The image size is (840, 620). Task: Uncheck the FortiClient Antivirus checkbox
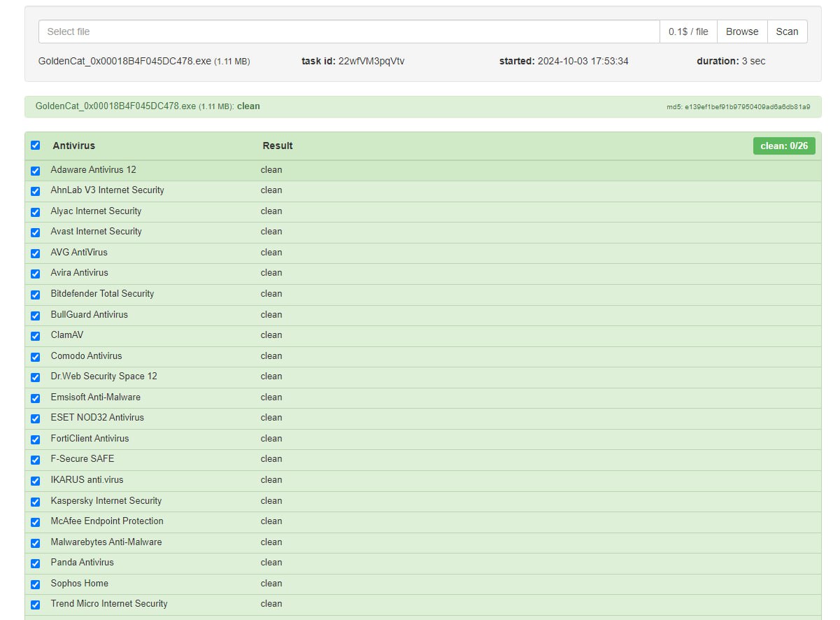click(36, 439)
